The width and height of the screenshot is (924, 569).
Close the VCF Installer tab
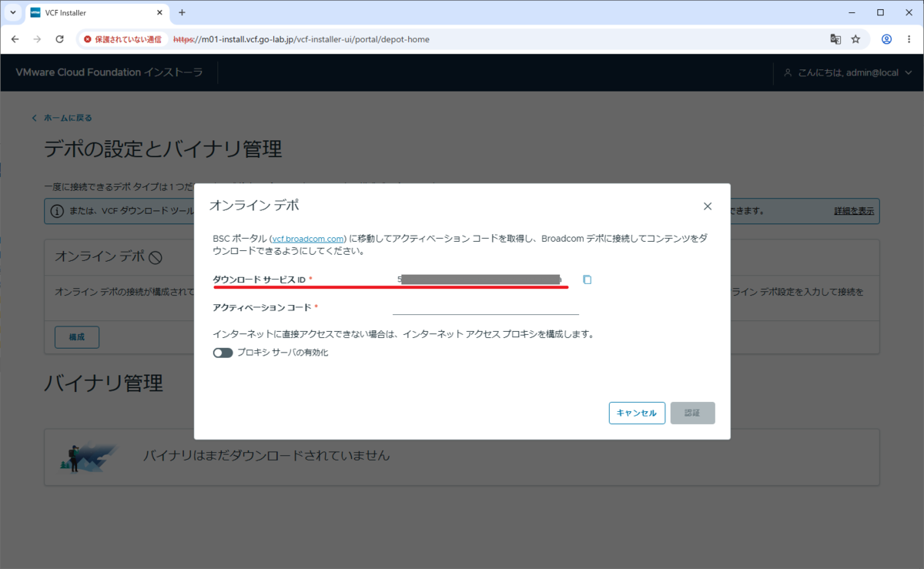[159, 13]
